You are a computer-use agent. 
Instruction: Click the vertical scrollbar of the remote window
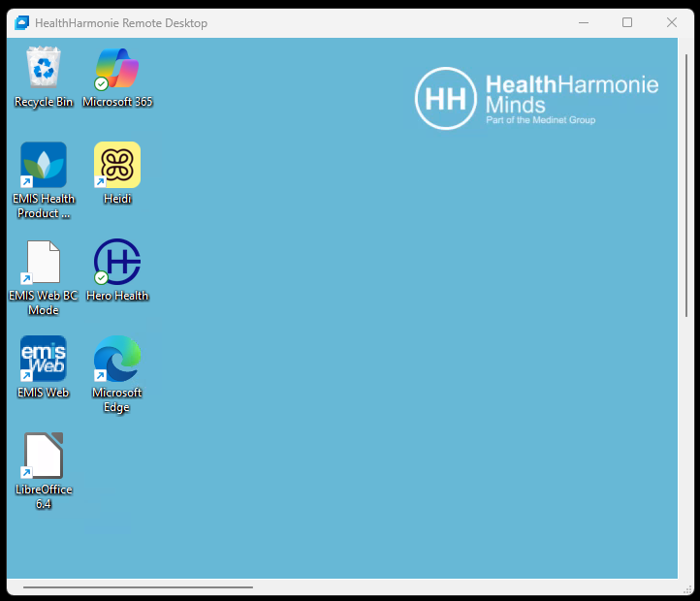coord(686,186)
